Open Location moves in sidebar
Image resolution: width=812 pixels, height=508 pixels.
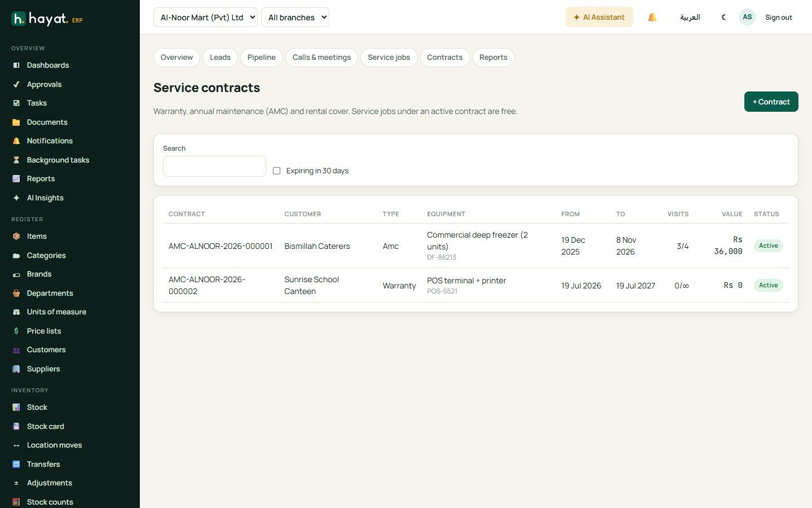(x=54, y=445)
